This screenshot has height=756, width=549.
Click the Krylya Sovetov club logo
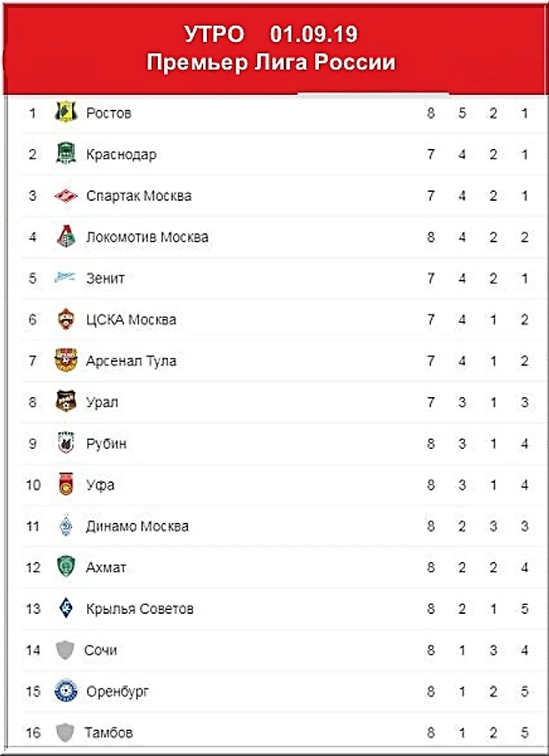point(66,609)
